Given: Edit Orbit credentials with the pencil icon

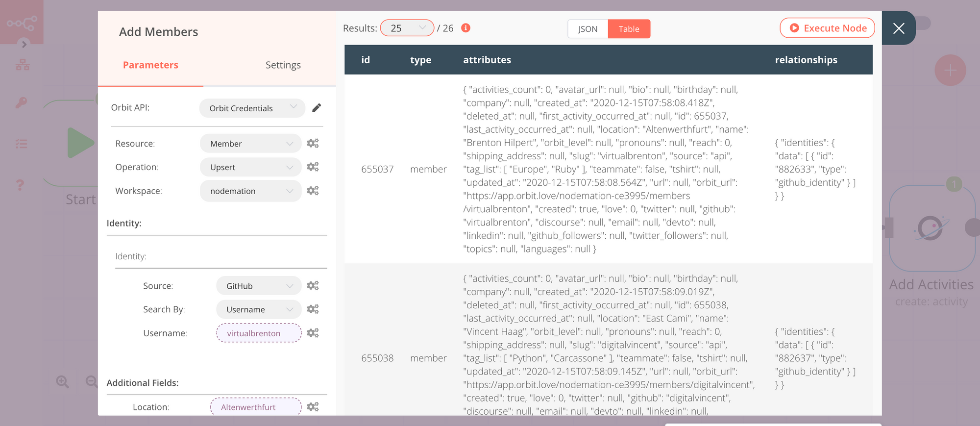Looking at the screenshot, I should point(317,108).
